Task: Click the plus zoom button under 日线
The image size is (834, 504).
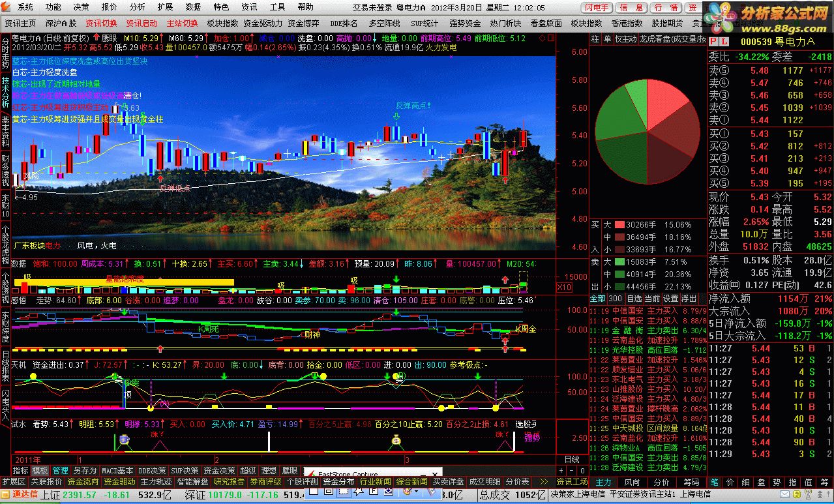Action: point(561,470)
